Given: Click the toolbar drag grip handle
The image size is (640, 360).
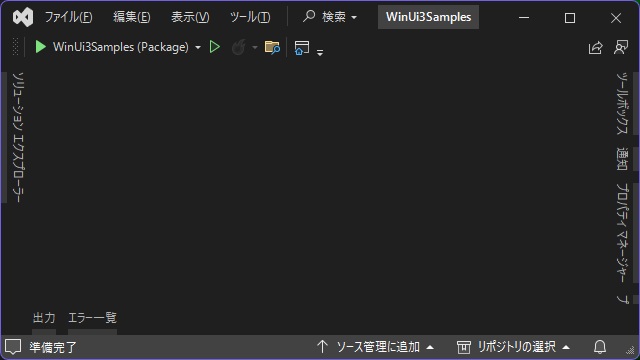Looking at the screenshot, I should (x=16, y=47).
